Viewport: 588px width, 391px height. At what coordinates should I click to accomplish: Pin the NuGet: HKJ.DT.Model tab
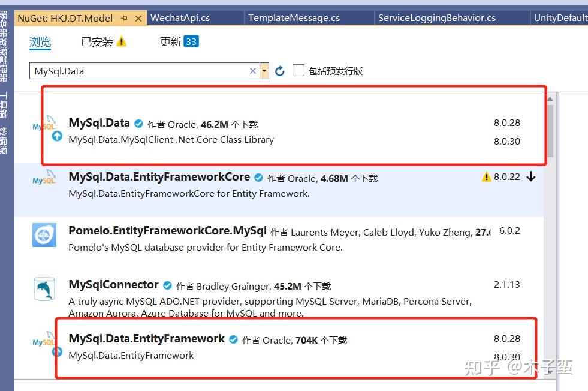coord(125,18)
